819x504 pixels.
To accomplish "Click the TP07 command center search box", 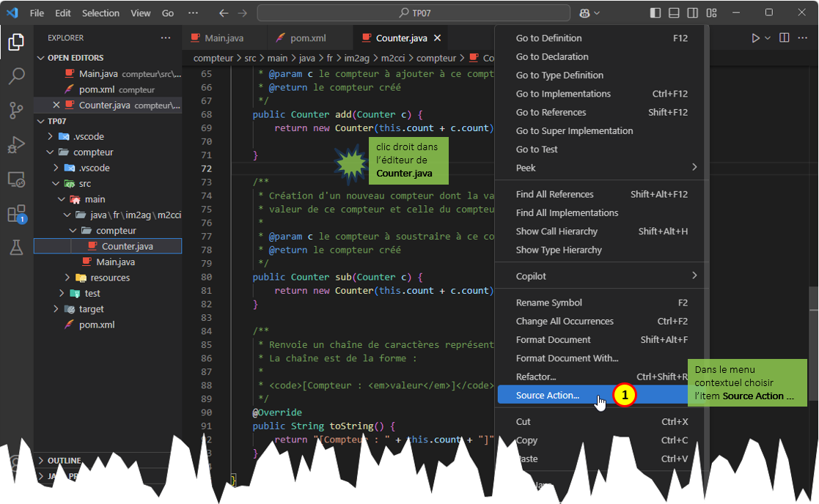I will (414, 13).
